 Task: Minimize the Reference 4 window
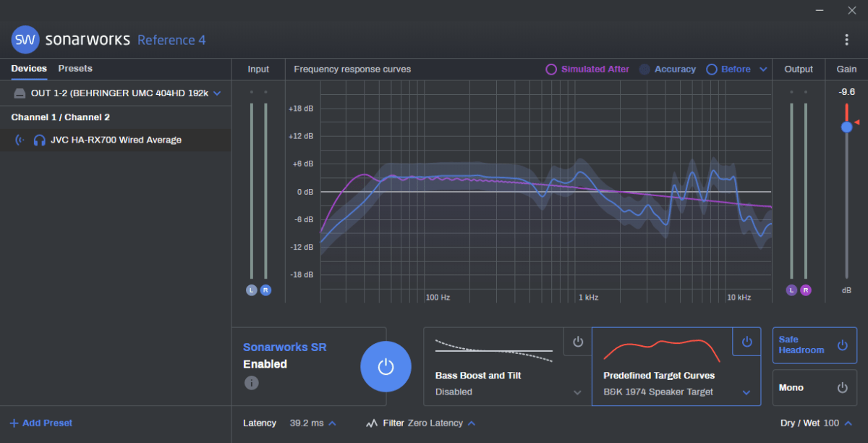[819, 10]
